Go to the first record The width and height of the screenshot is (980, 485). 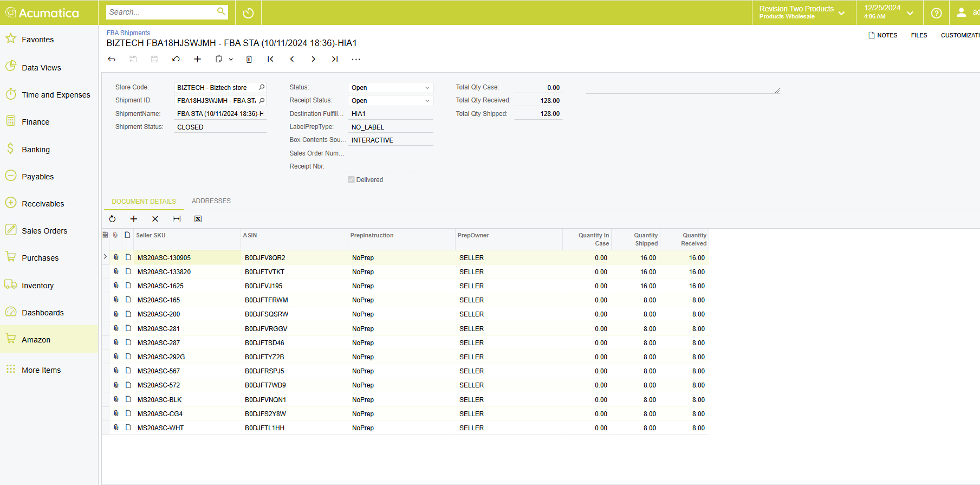[270, 59]
